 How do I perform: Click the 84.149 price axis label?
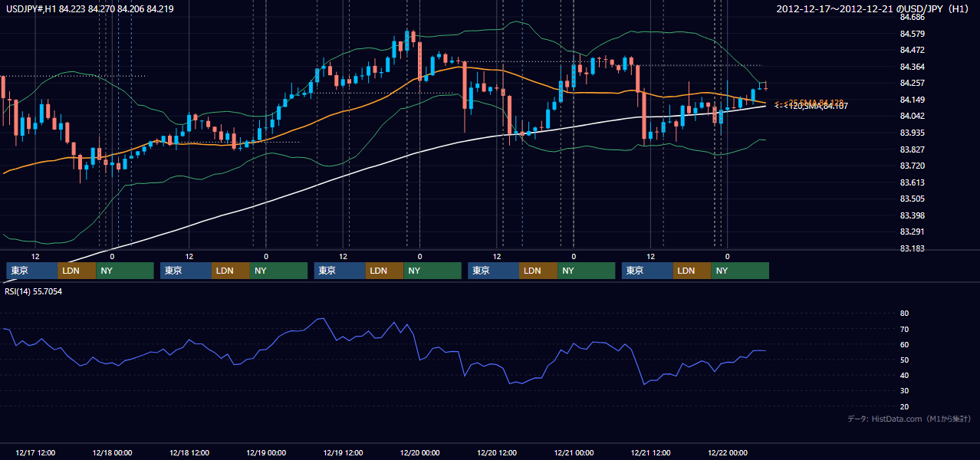pyautogui.click(x=912, y=100)
